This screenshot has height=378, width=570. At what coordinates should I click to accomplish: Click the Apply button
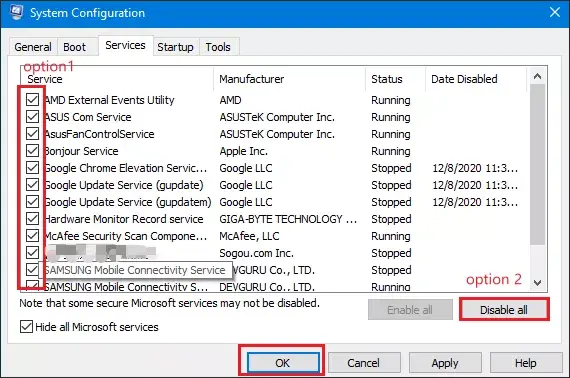pyautogui.click(x=445, y=362)
